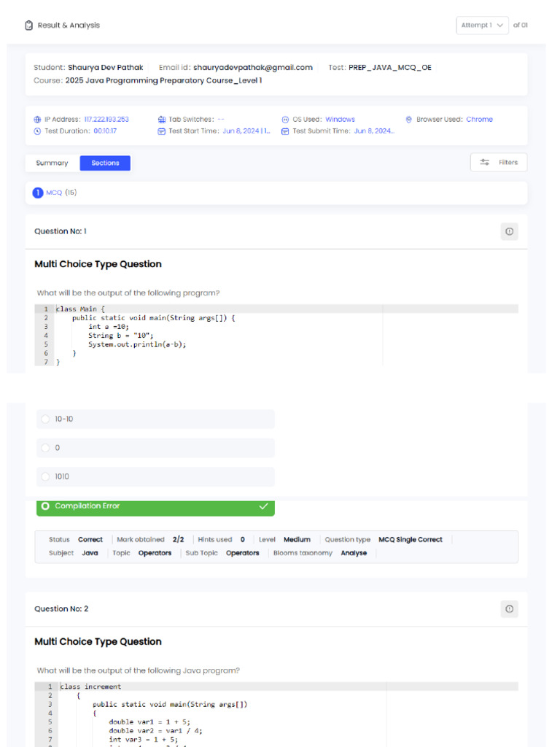Click the checkmark on Compilation Error
The width and height of the screenshot is (560, 747).
coord(263,506)
